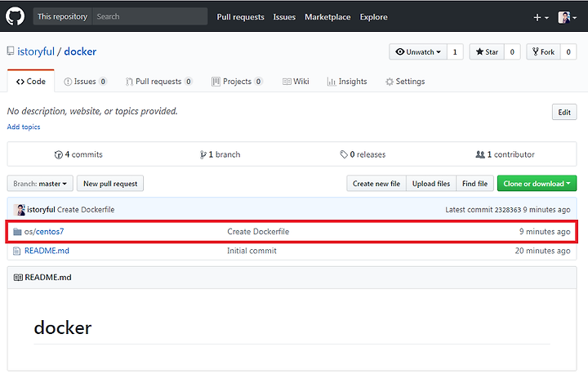Click the Add topics link
Screen dimensions: 588x392
[24, 127]
